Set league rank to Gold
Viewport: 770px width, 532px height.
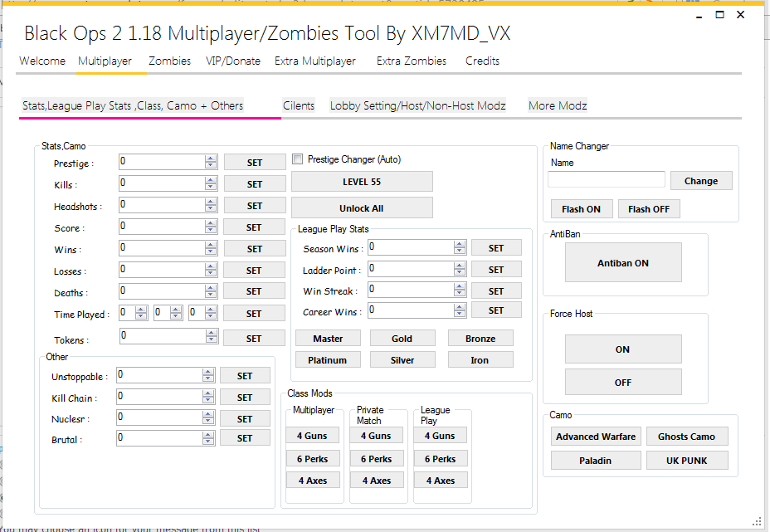point(402,339)
